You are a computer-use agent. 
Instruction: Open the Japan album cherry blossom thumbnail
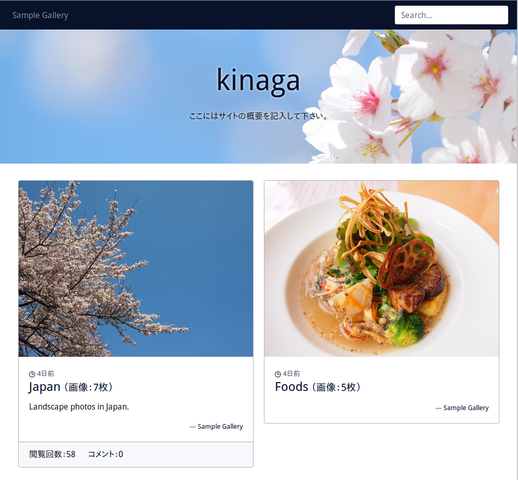(x=136, y=269)
